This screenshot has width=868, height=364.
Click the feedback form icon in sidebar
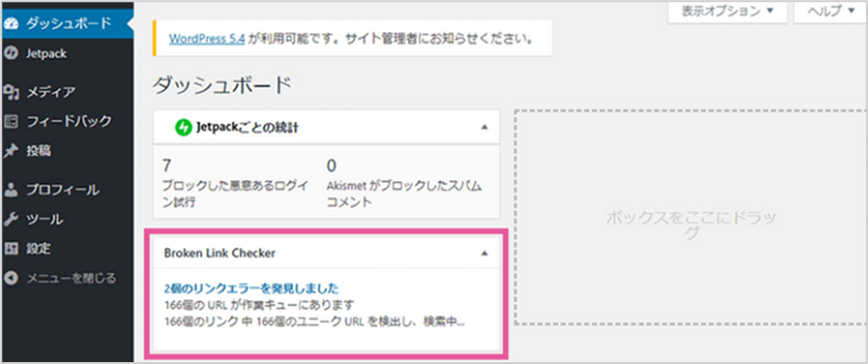(x=10, y=120)
